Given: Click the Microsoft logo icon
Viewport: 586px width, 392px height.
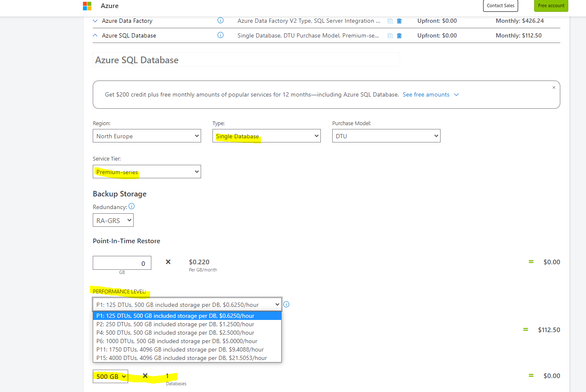Looking at the screenshot, I should [x=87, y=6].
